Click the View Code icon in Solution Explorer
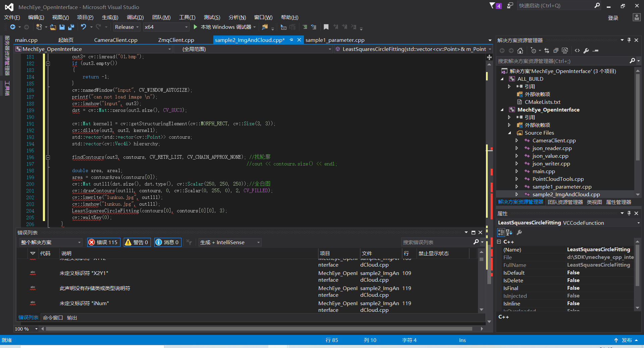The height and width of the screenshot is (348, 644). pos(577,51)
